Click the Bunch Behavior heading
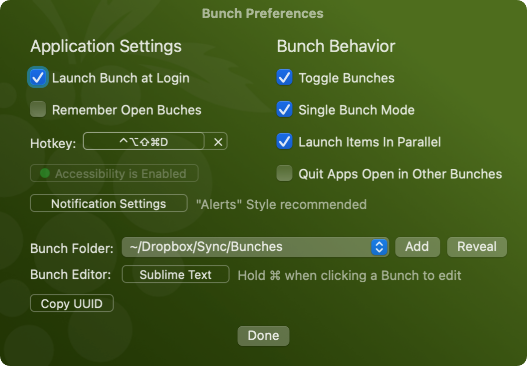This screenshot has width=527, height=366. (x=336, y=46)
